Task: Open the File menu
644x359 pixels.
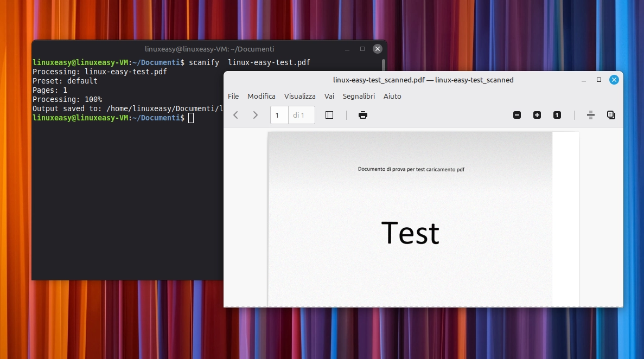Action: click(x=233, y=96)
